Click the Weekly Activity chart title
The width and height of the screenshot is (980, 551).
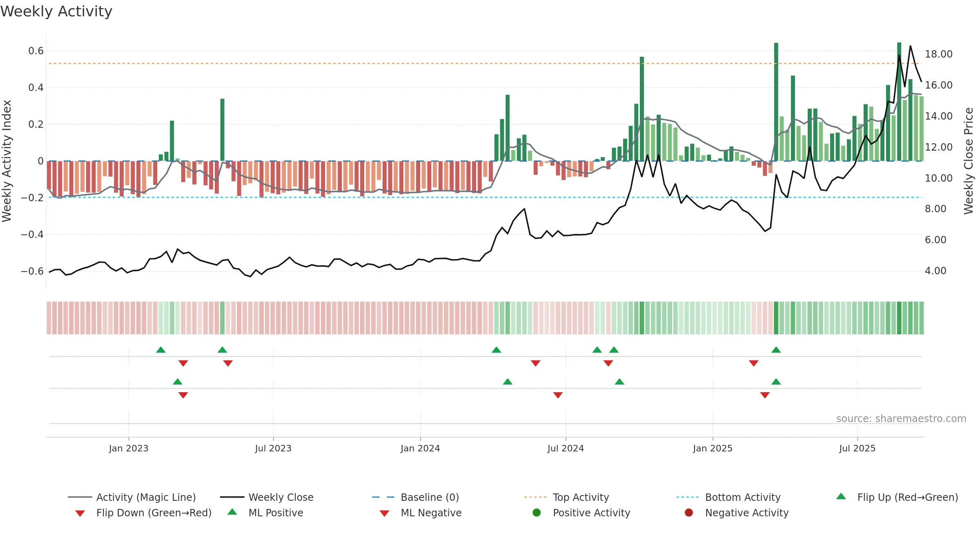pos(56,11)
